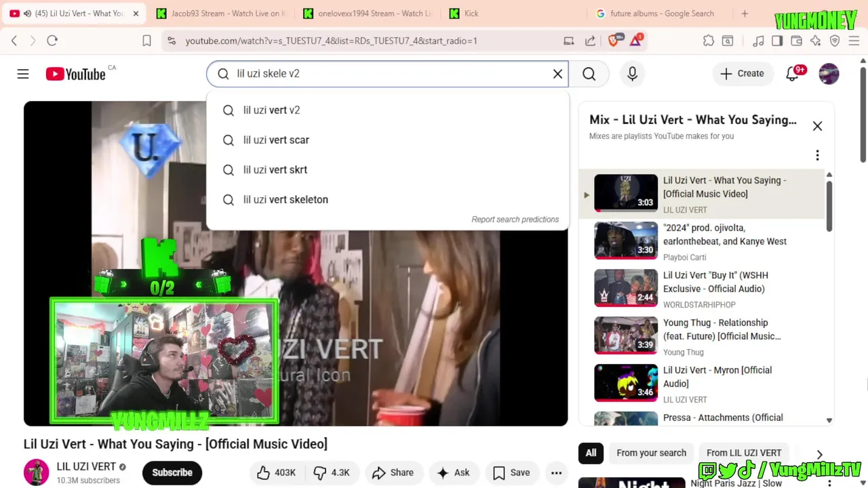Share the video
Viewport: 868px width, 488px height.
click(393, 472)
